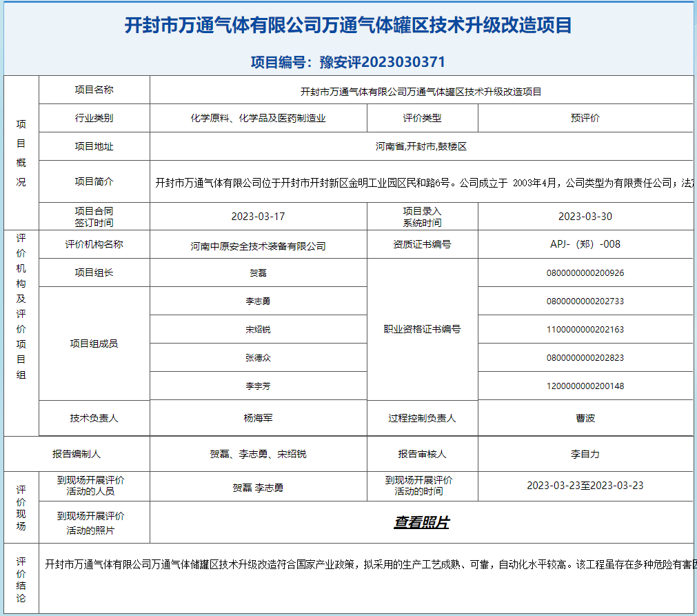Click the 到现场开展评价活动的人员 label
The image size is (697, 616).
click(91, 486)
